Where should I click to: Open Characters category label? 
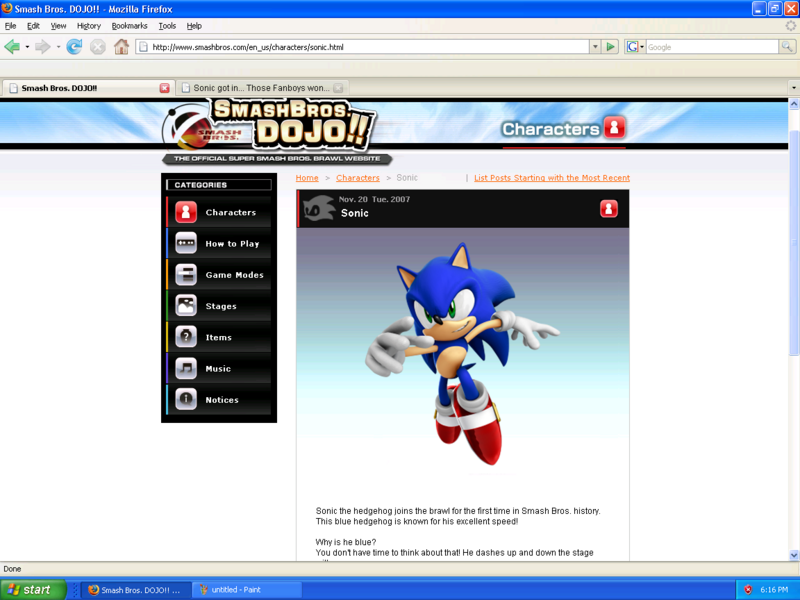point(231,212)
